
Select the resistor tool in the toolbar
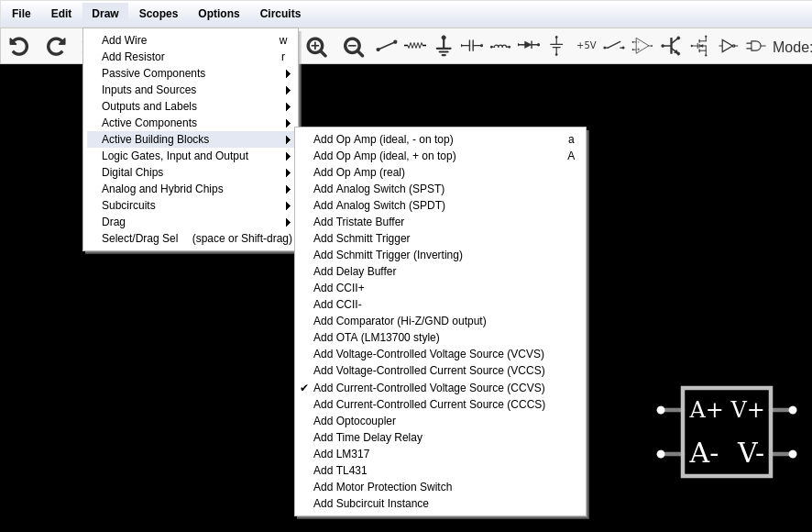(415, 46)
